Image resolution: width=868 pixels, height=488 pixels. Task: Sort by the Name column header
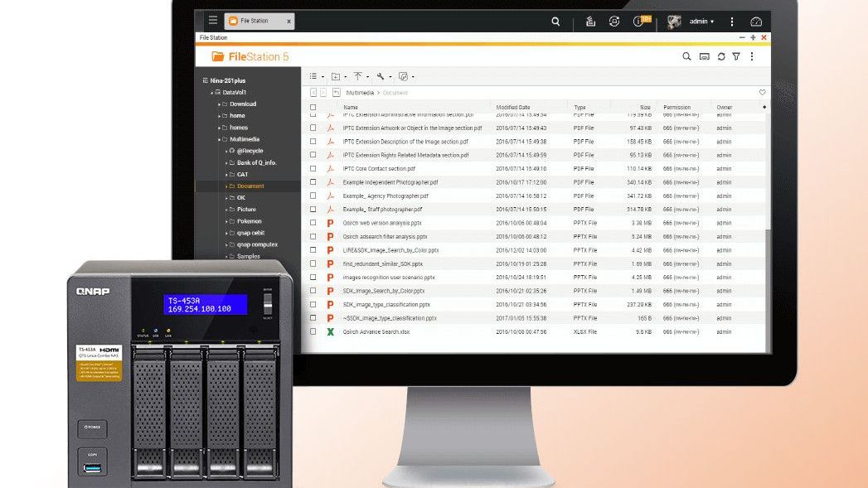[x=351, y=108]
